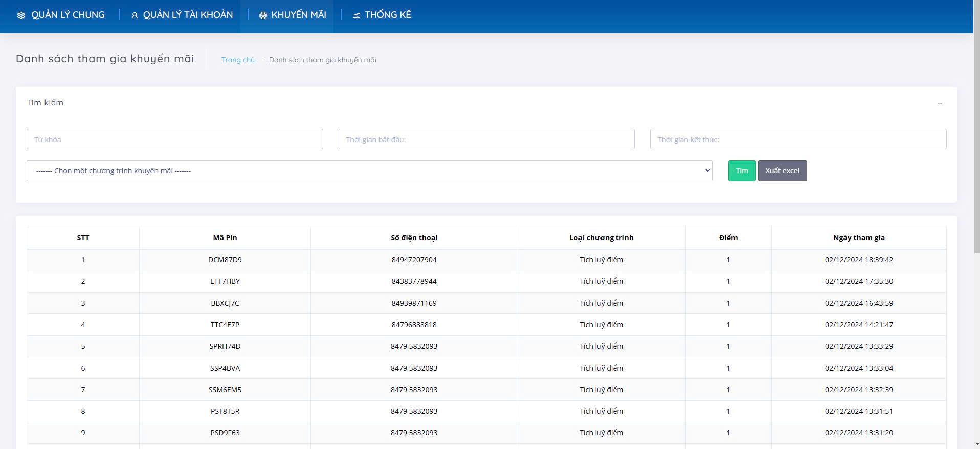Select pin code LTT7HBY
Screen dimensions: 980x449
click(x=225, y=281)
